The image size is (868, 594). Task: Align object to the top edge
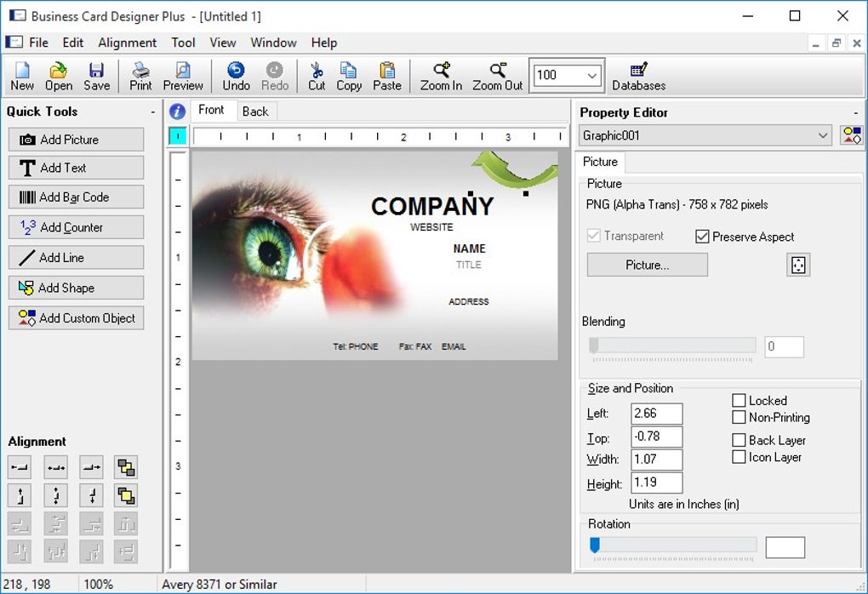(x=20, y=495)
